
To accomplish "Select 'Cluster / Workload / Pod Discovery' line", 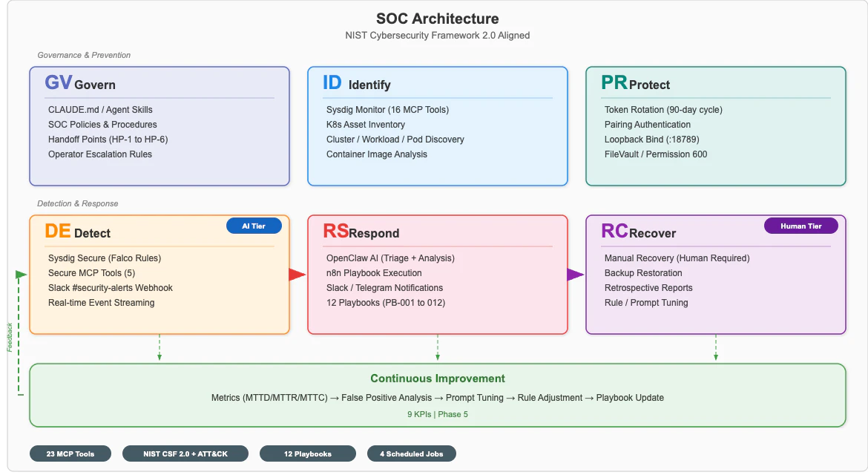I will [x=395, y=140].
